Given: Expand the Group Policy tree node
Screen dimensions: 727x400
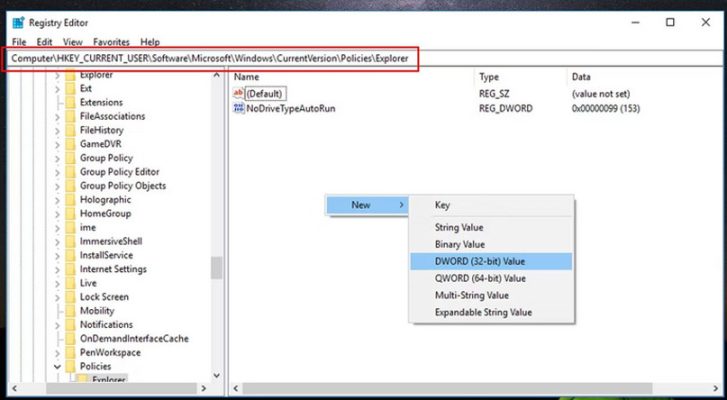Looking at the screenshot, I should click(x=57, y=159).
